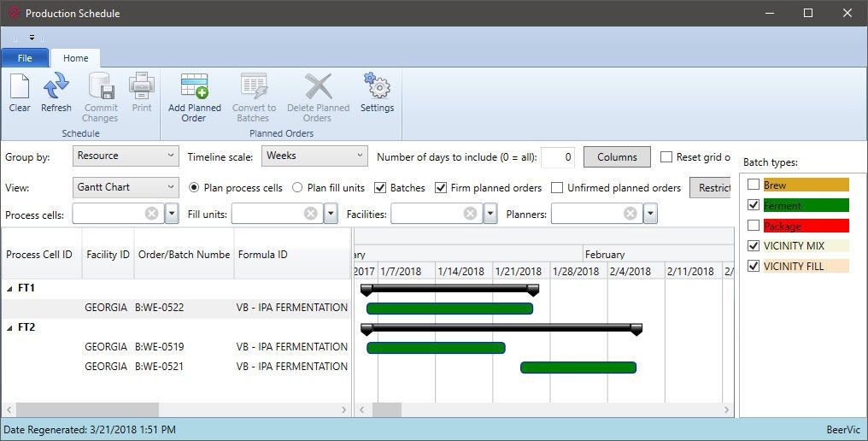Viewport: 868px width, 441px height.
Task: Click the Clear schedule icon
Action: point(20,87)
